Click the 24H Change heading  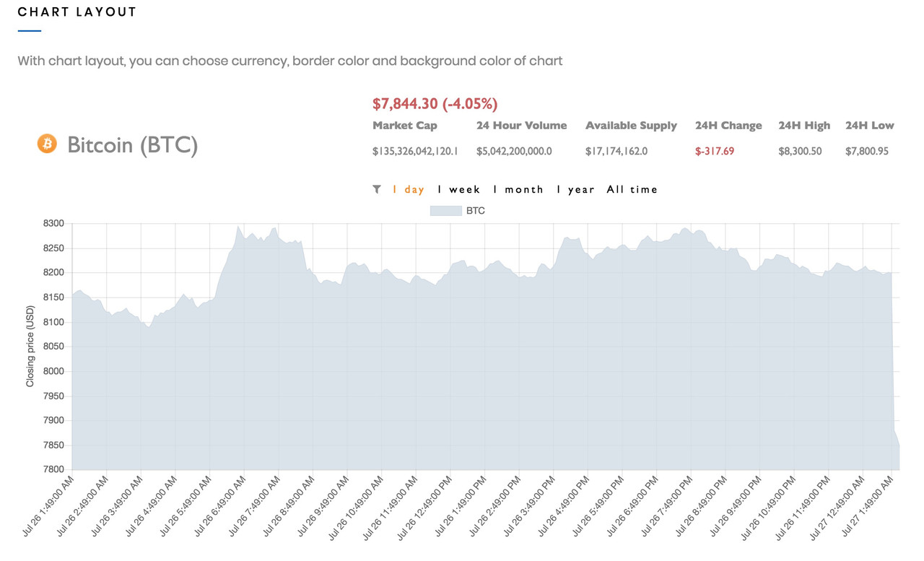pos(728,126)
